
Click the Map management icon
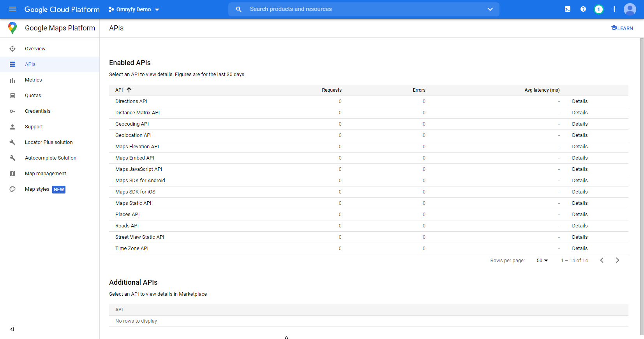click(12, 174)
